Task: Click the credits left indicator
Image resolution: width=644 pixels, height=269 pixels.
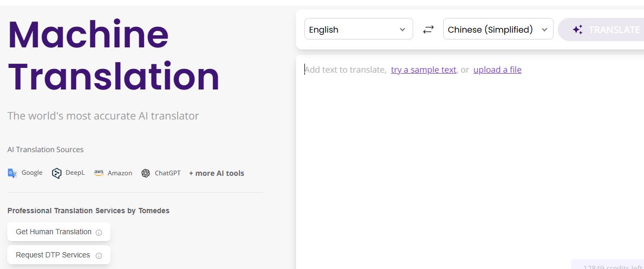Action: point(610,266)
